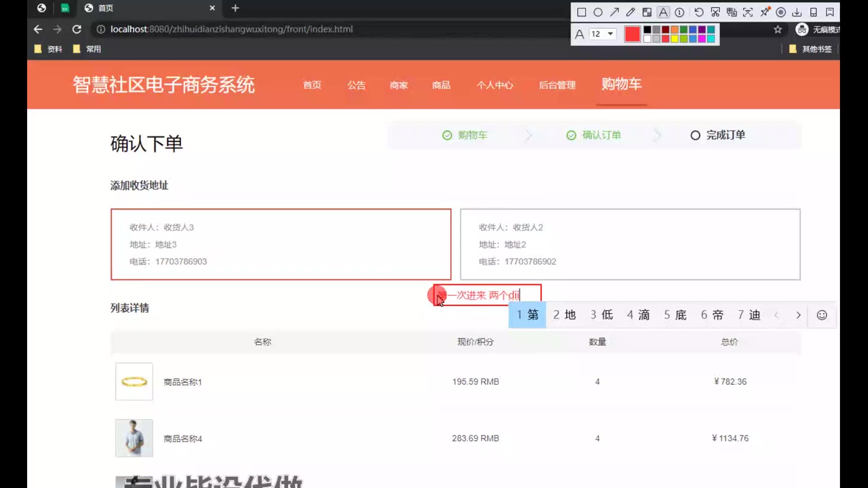The width and height of the screenshot is (868, 488).
Task: Click the undo annotation icon
Action: click(698, 12)
